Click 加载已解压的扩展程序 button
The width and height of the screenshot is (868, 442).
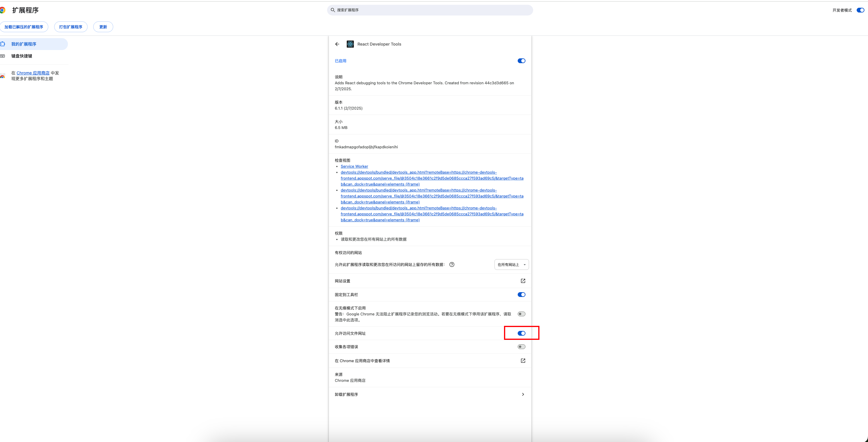pyautogui.click(x=24, y=27)
